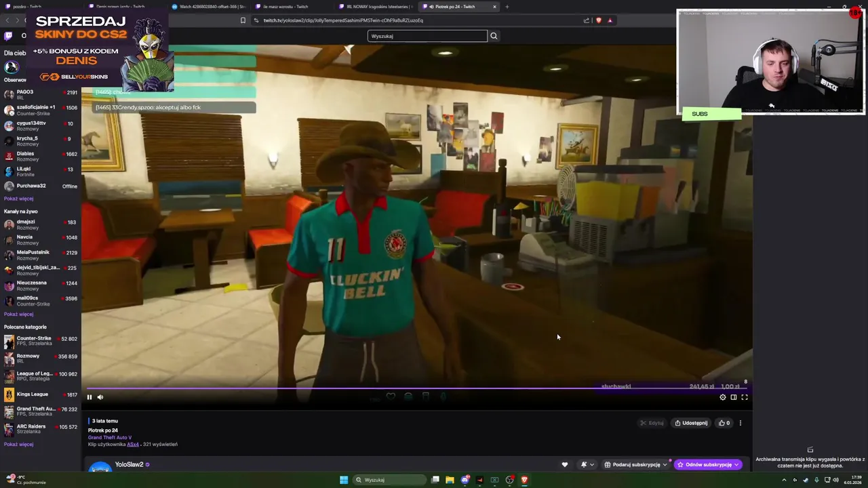Viewport: 868px width, 488px height.
Task: Open a new browser tab
Action: pyautogui.click(x=507, y=7)
